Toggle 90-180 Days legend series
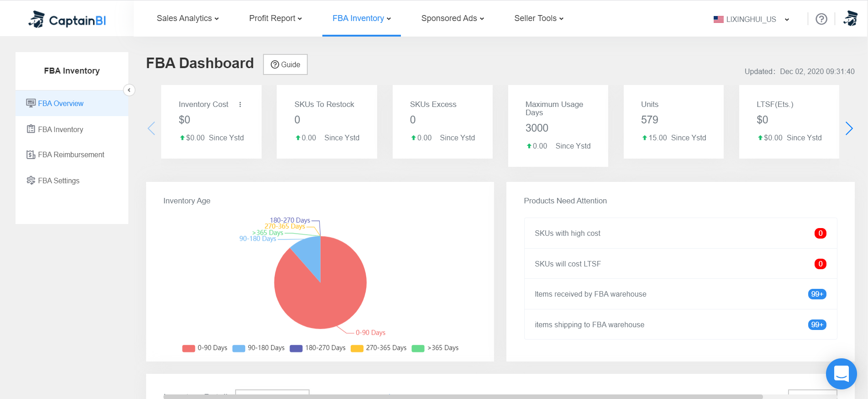The height and width of the screenshot is (399, 868). (x=258, y=348)
